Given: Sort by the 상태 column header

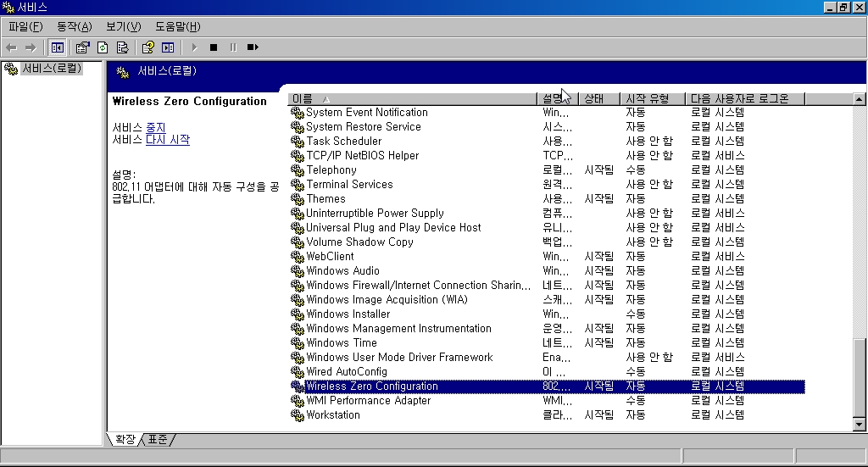Looking at the screenshot, I should [x=599, y=98].
